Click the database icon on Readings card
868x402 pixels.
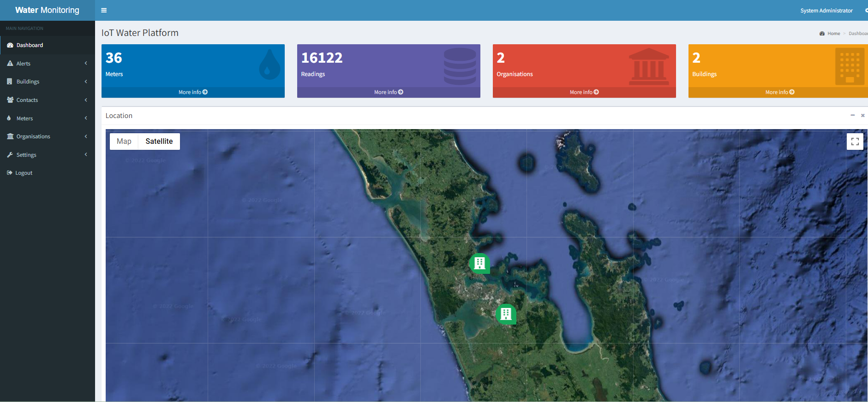[x=460, y=66]
